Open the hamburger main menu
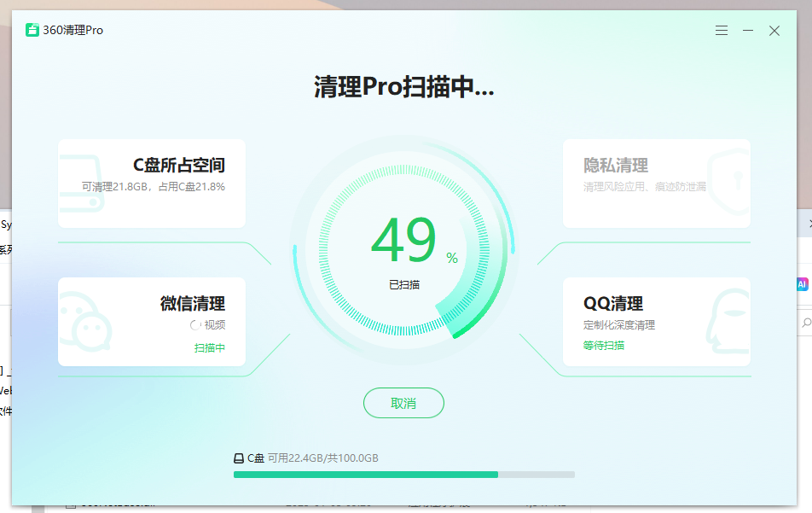 pyautogui.click(x=722, y=31)
